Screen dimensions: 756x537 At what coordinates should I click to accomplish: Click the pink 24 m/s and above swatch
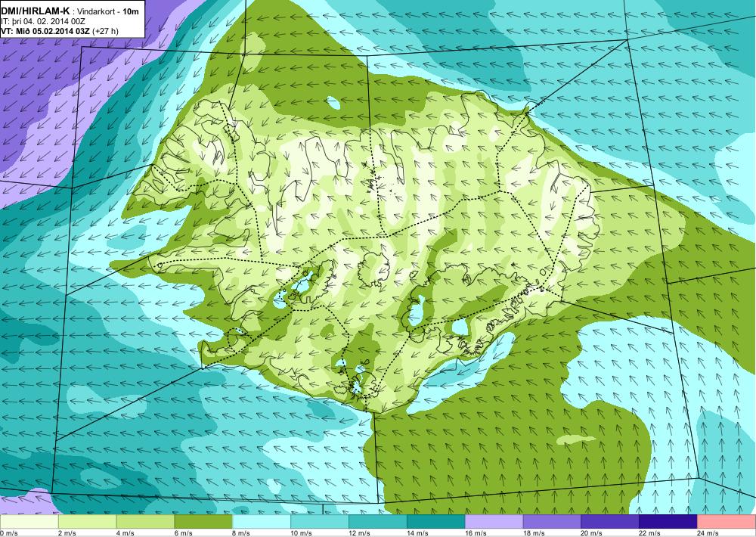(727, 522)
